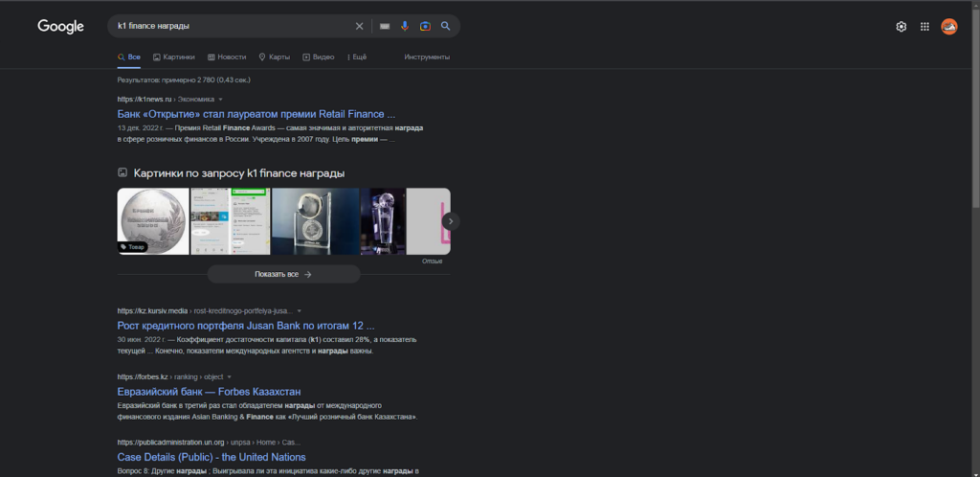This screenshot has height=477, width=980.
Task: Click the Показать все button
Action: point(283,274)
